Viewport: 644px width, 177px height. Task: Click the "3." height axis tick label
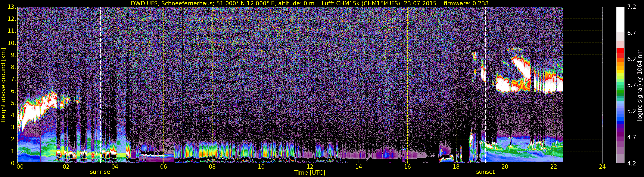(13, 127)
